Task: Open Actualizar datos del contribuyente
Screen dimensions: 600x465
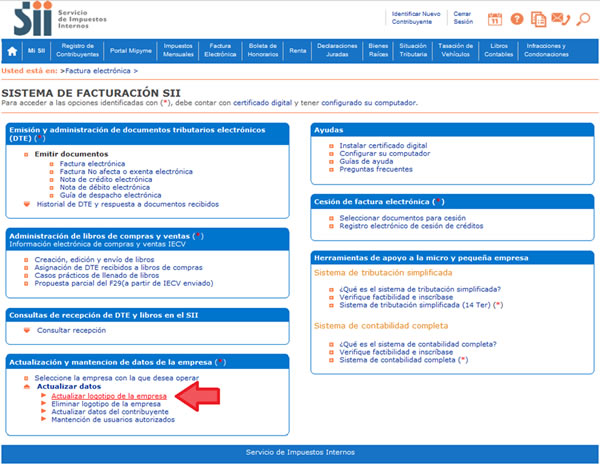Action: click(x=110, y=412)
